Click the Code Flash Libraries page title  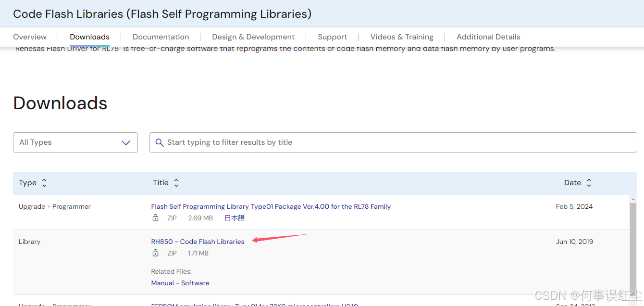coord(162,14)
